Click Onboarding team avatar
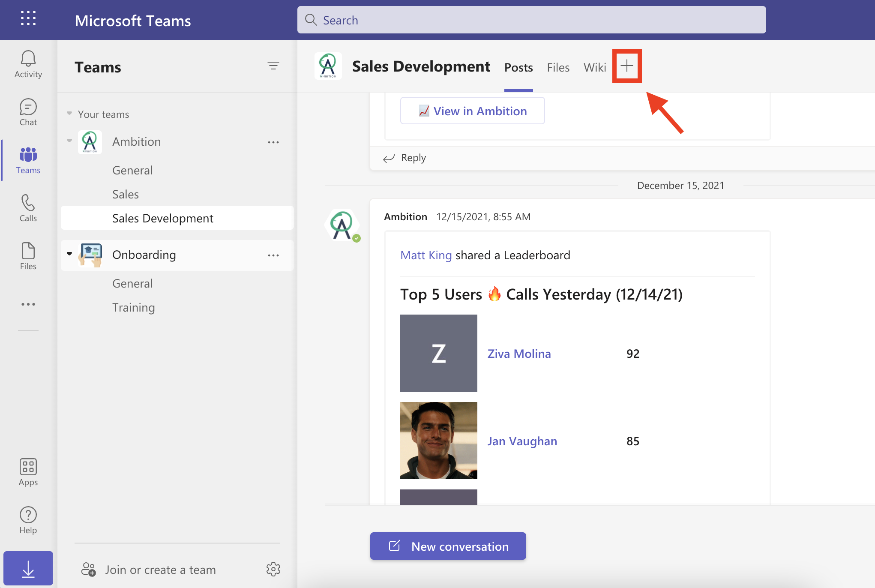The height and width of the screenshot is (588, 875). 90,255
